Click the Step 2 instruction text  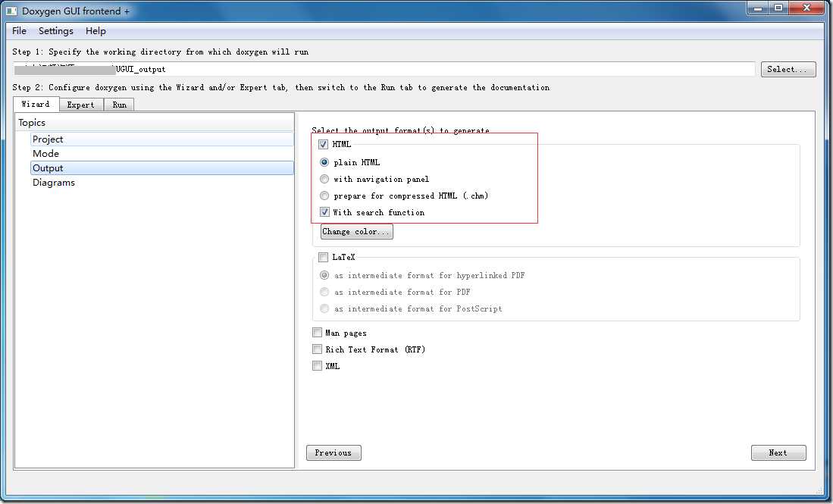(x=281, y=87)
